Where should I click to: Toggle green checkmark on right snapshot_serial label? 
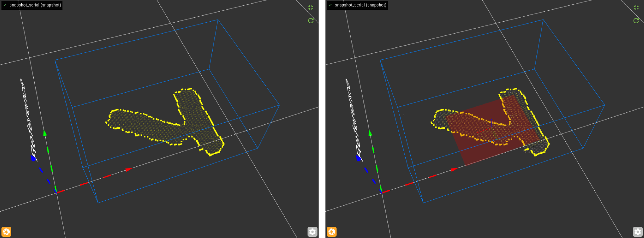[330, 5]
